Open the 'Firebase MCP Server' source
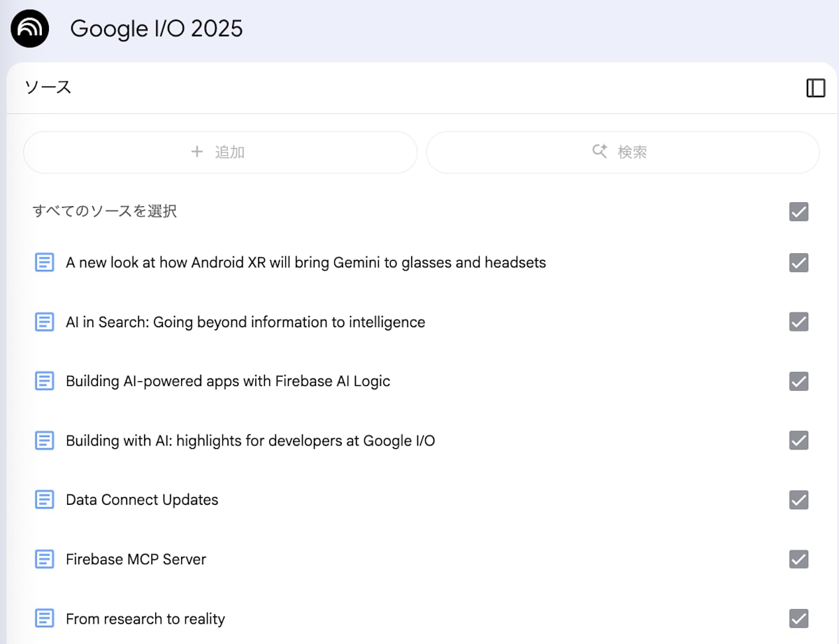The width and height of the screenshot is (839, 644). coord(136,559)
